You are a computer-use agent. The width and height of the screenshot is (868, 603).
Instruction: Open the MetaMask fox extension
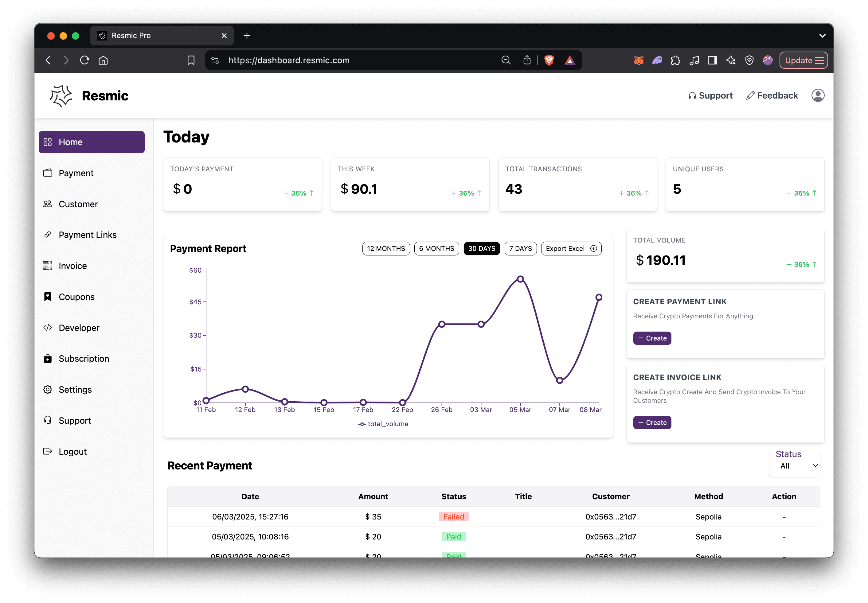[639, 60]
